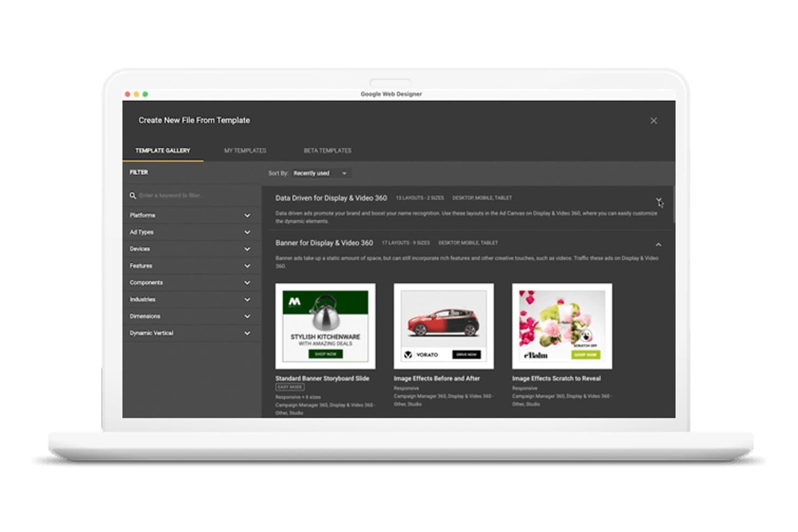The image size is (798, 532).
Task: Switch to the Template Gallery tab
Action: tap(163, 150)
